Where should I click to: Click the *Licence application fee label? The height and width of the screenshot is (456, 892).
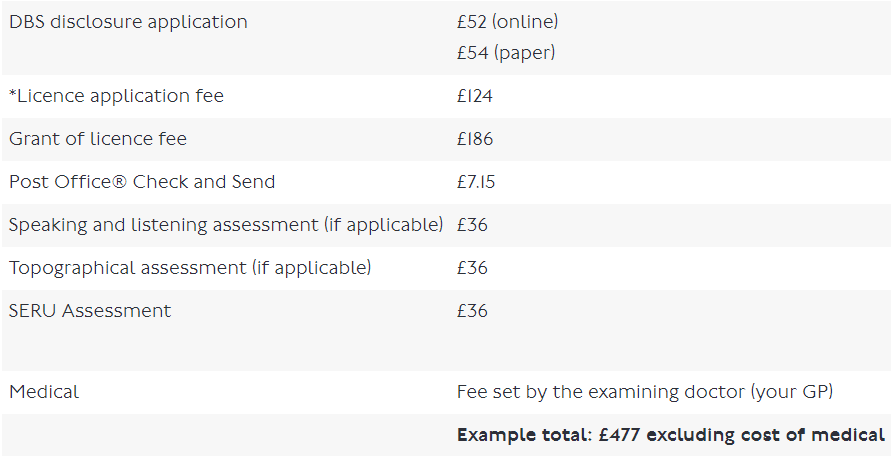pos(116,97)
